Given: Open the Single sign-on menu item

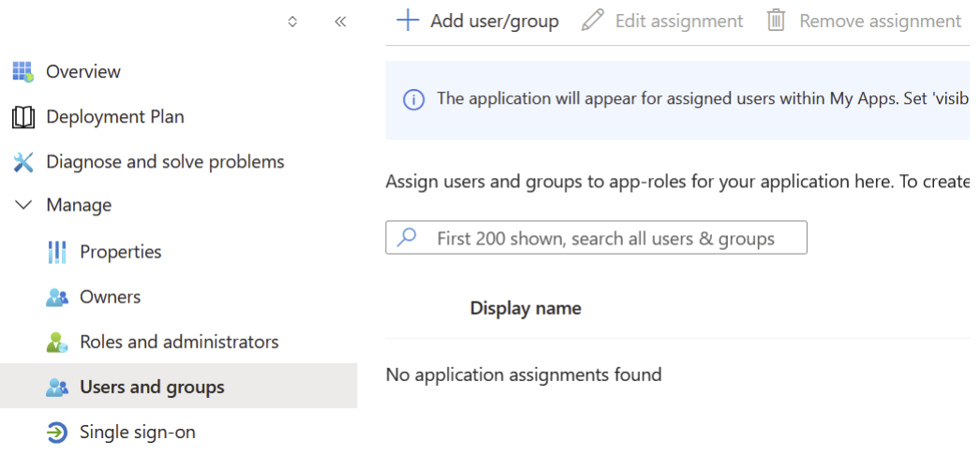Looking at the screenshot, I should (137, 433).
